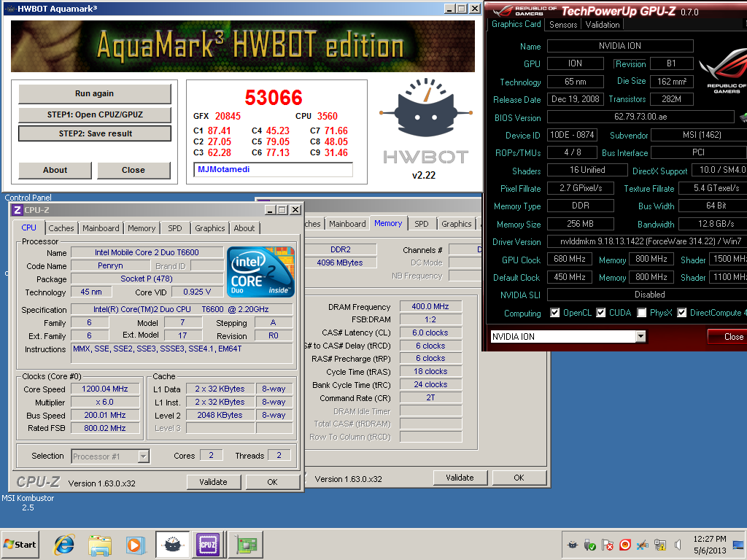Click Validate in the front CPU-Z window
This screenshot has height=560, width=747.
[214, 482]
